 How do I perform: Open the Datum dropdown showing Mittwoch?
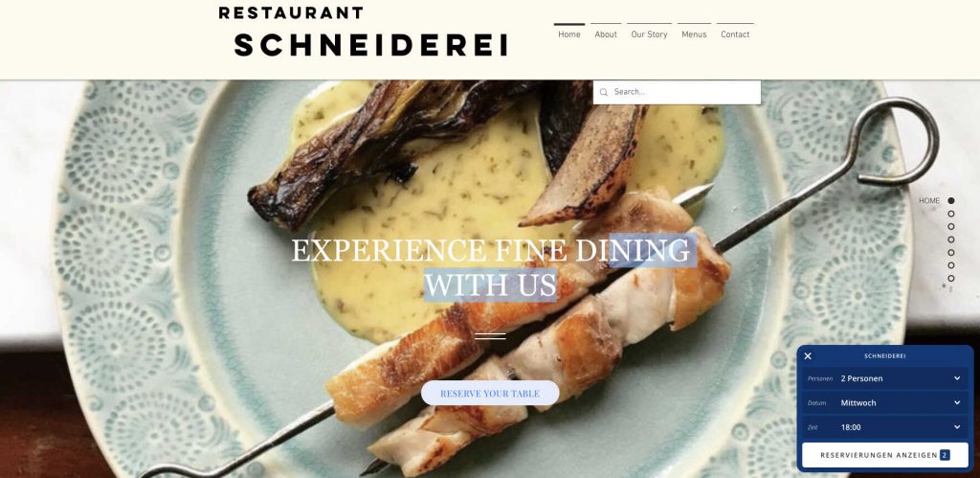885,403
